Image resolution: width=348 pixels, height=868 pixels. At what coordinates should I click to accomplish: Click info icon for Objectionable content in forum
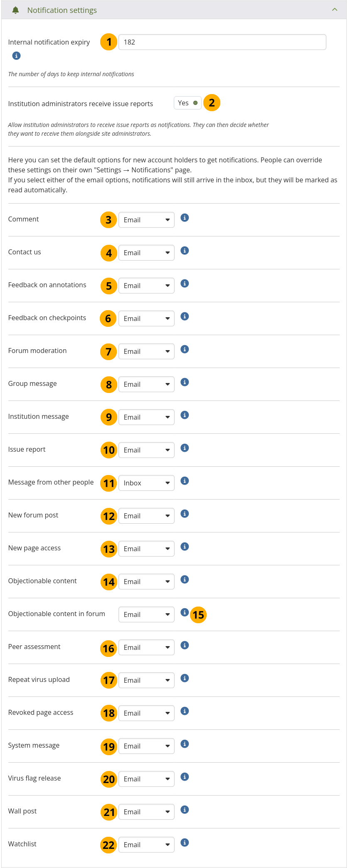coord(185,612)
